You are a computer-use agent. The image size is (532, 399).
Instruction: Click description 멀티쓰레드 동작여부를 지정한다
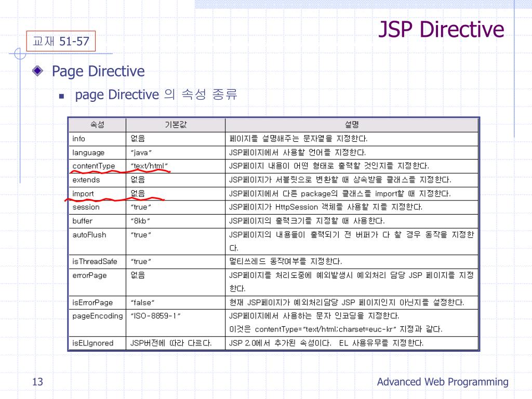tap(285, 261)
